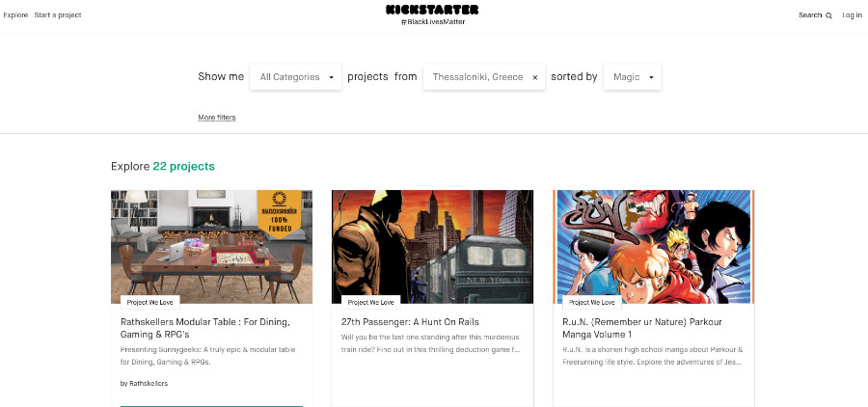Click Project We Love badge on R.u.N. card

pos(592,302)
